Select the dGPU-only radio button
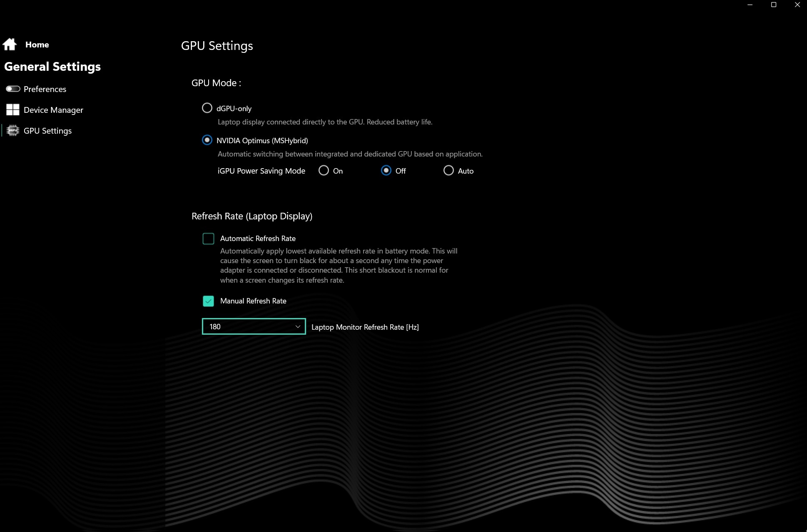The width and height of the screenshot is (807, 532). [207, 108]
